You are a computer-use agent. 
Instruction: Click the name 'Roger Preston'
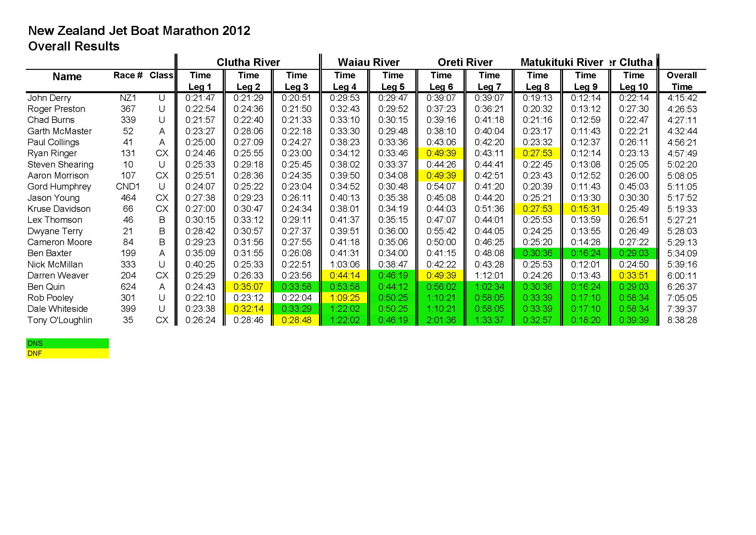point(56,109)
